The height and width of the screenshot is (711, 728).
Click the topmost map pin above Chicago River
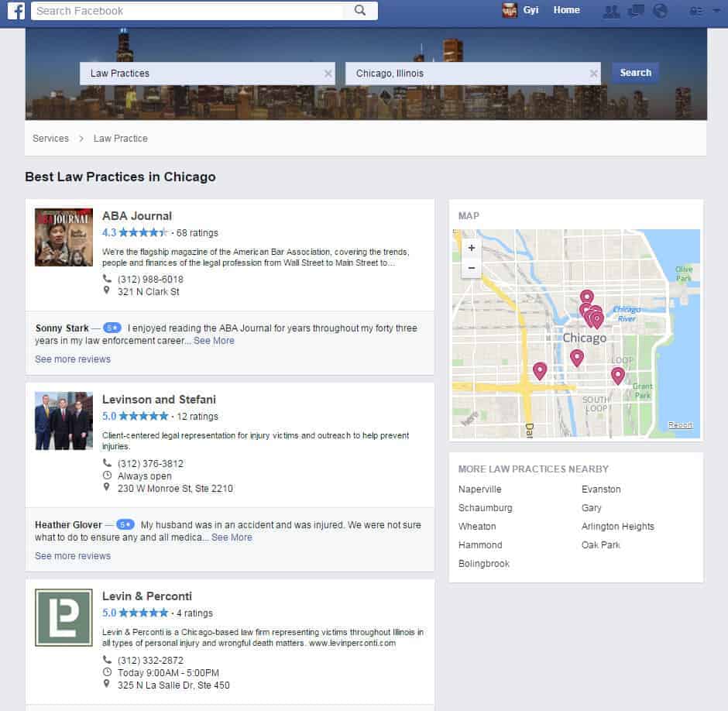[x=587, y=297]
